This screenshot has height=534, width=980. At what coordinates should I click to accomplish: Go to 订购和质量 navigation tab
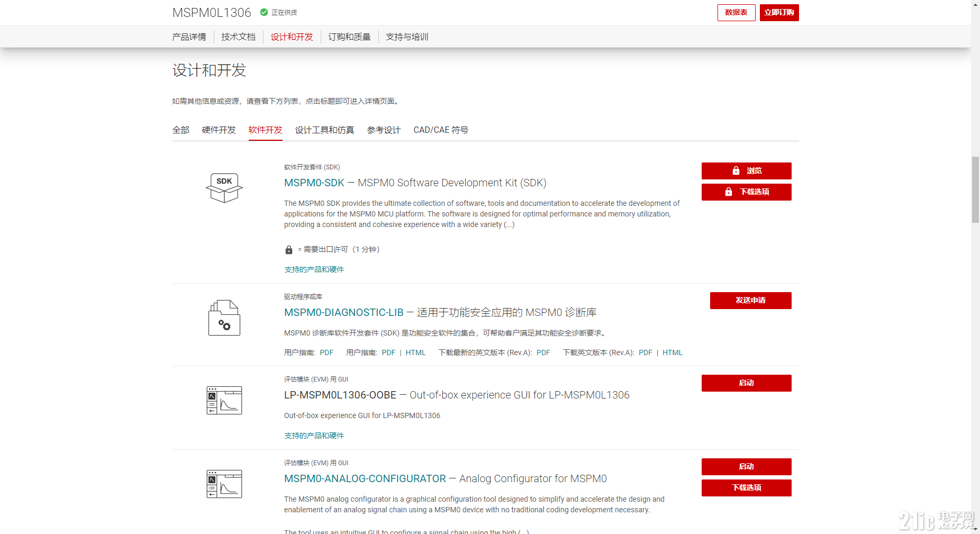coord(349,37)
